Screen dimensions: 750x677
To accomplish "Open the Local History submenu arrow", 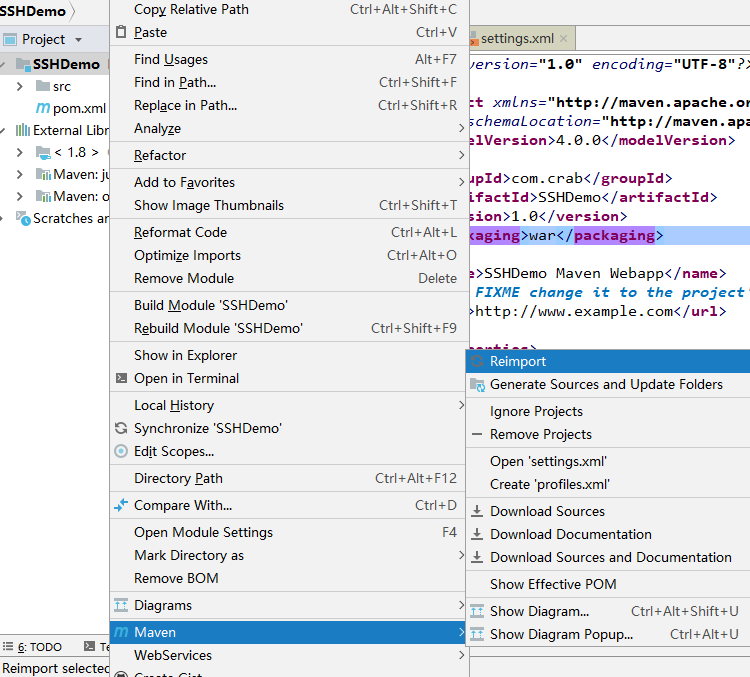I will [461, 405].
